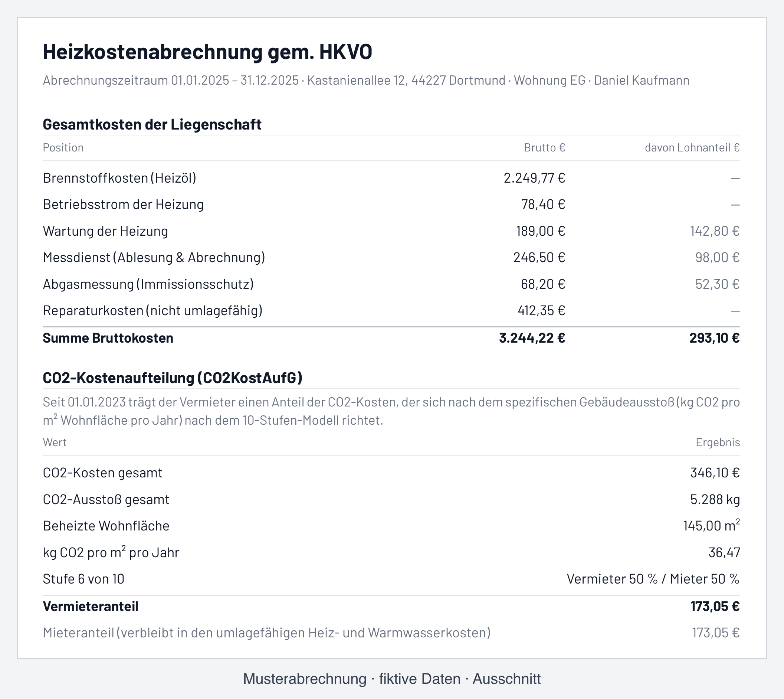Click the 'Wert' column header
Viewport: 784px width, 699px height.
point(55,443)
